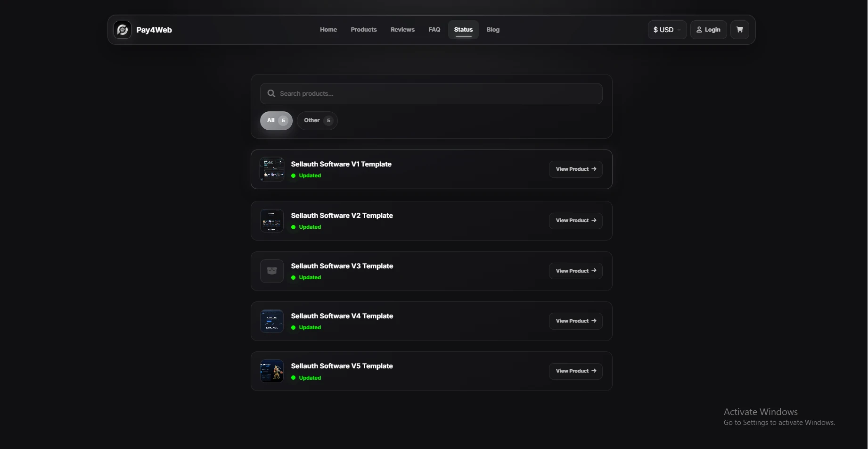Click the Pay4Web logo icon
This screenshot has height=449, width=868.
[123, 30]
